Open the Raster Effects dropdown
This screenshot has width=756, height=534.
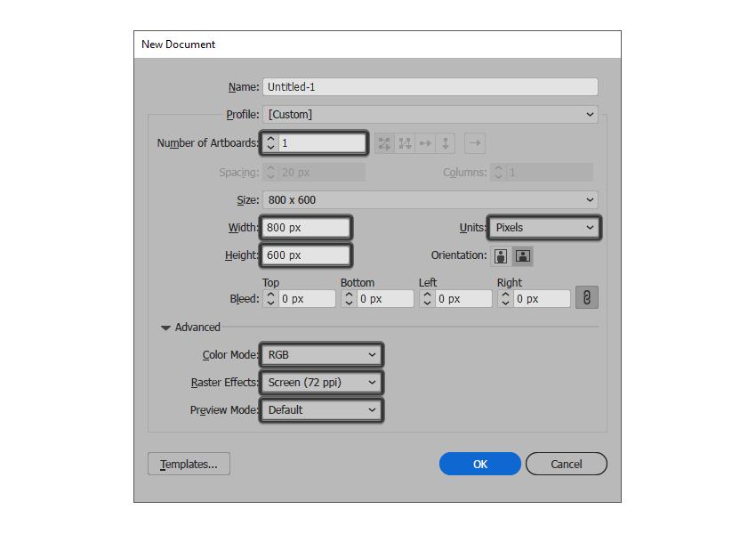(321, 382)
